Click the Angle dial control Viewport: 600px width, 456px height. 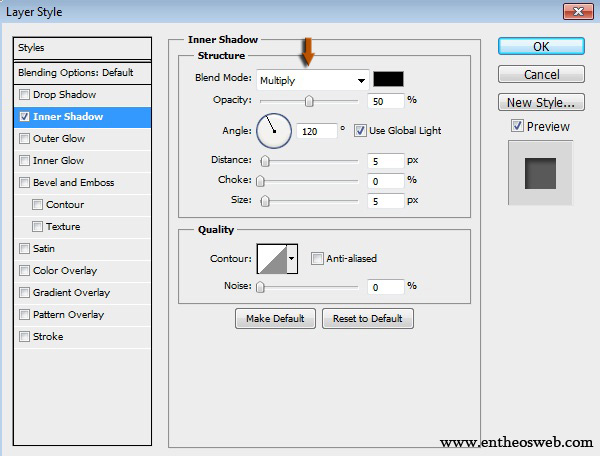coord(273,130)
